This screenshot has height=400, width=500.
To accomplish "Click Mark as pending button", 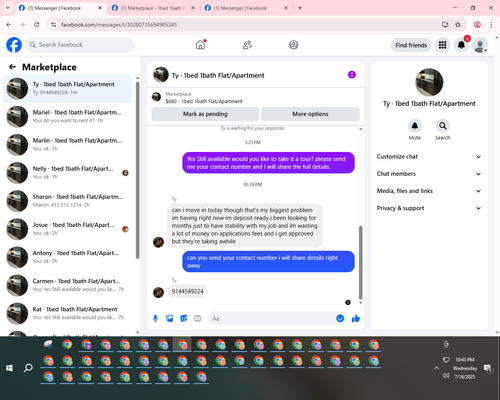I will coord(205,114).
